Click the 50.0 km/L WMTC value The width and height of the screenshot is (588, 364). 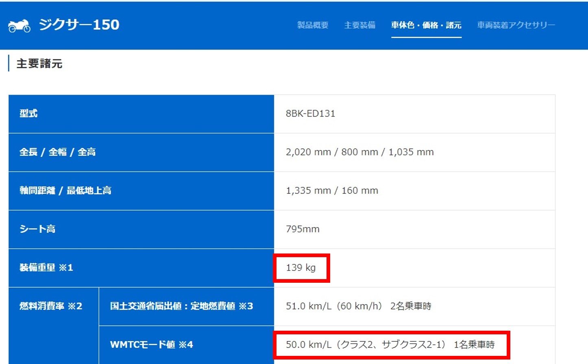(390, 344)
